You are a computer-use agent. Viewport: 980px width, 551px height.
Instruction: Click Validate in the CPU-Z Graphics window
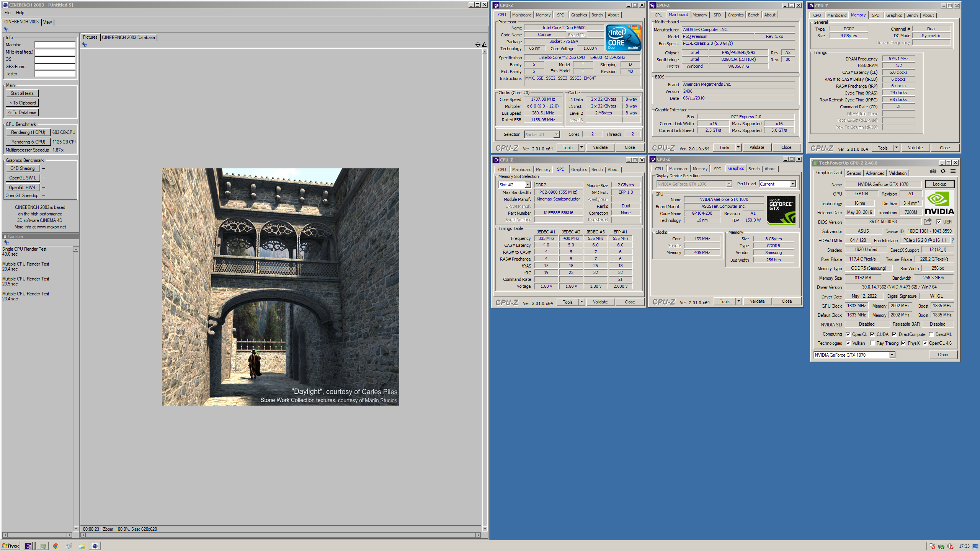757,301
